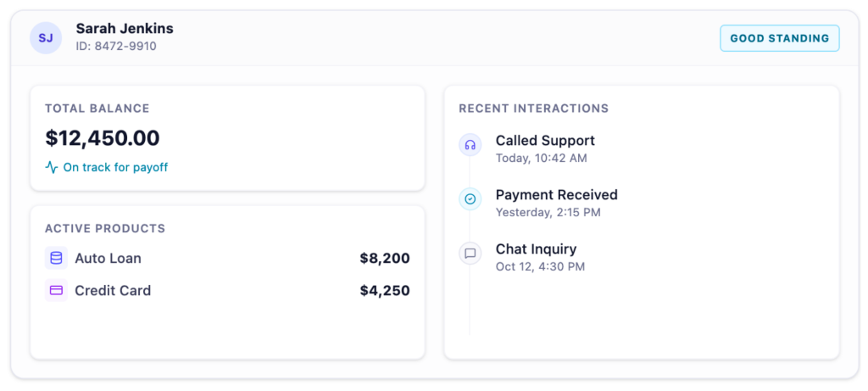
Task: Open the On track for payoff link
Action: [x=115, y=167]
